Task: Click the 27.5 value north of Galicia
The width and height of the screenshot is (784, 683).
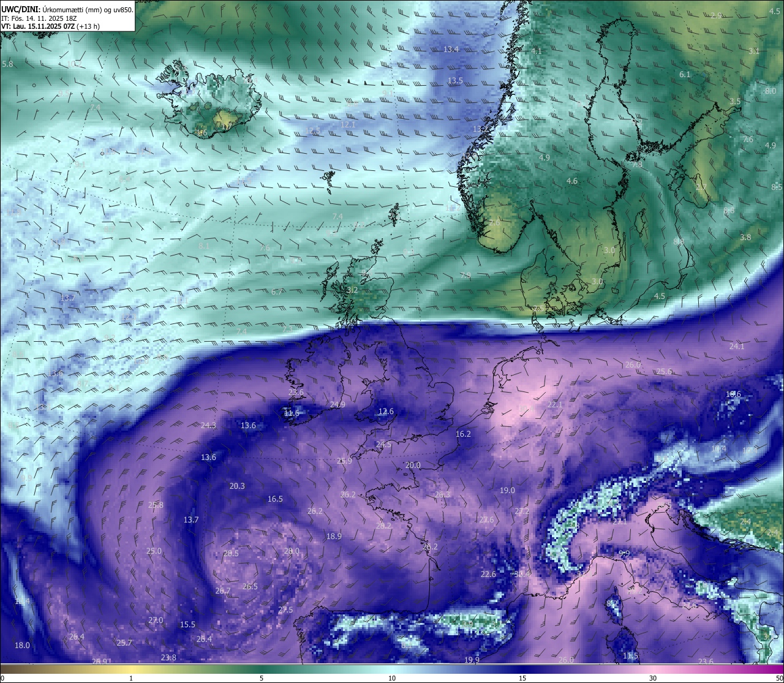Action: coord(285,610)
